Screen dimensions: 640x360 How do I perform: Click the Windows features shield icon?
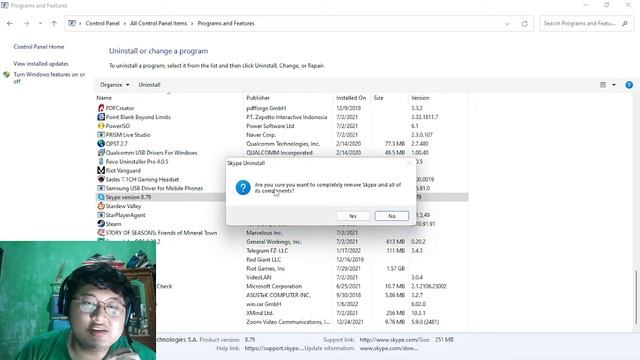(x=7, y=75)
